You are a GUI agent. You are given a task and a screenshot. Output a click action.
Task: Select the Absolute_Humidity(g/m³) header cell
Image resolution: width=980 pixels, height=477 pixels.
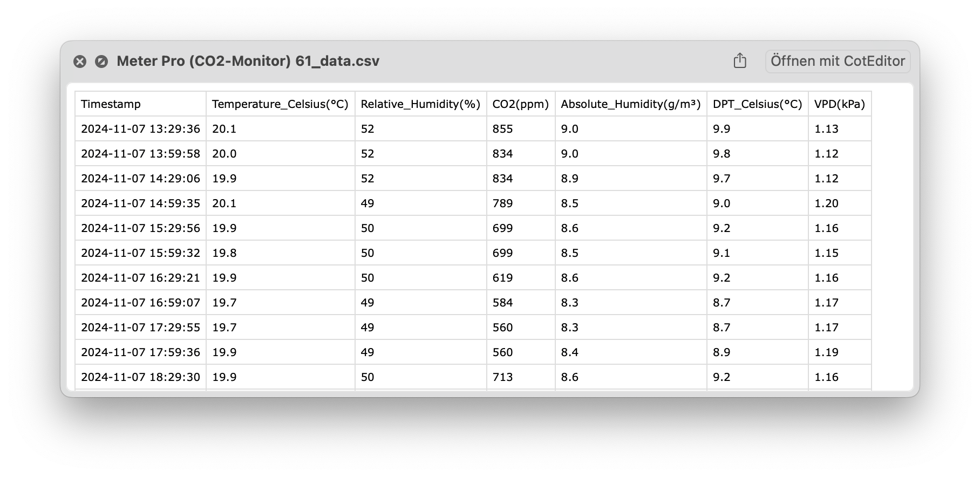(631, 104)
